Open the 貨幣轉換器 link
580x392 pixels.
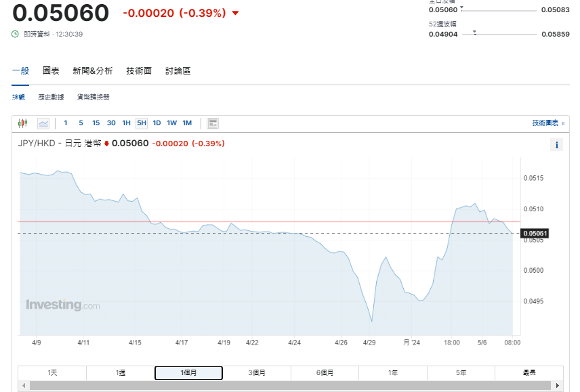click(95, 97)
